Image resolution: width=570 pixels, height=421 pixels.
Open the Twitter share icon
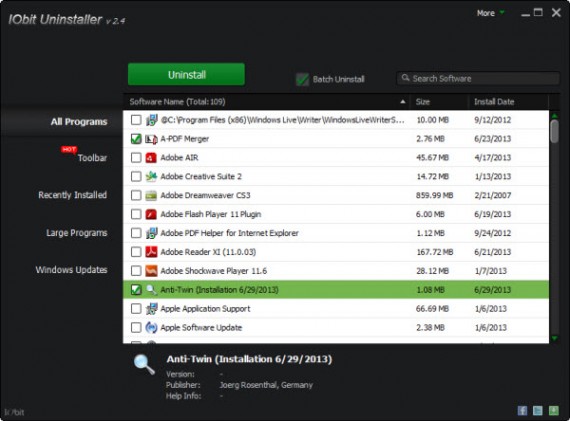[x=538, y=411]
